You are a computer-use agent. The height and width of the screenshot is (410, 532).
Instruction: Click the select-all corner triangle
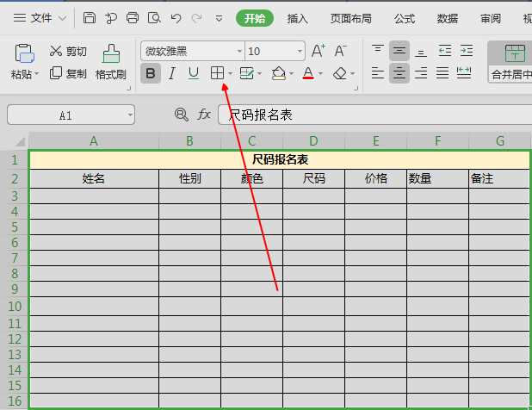20,141
